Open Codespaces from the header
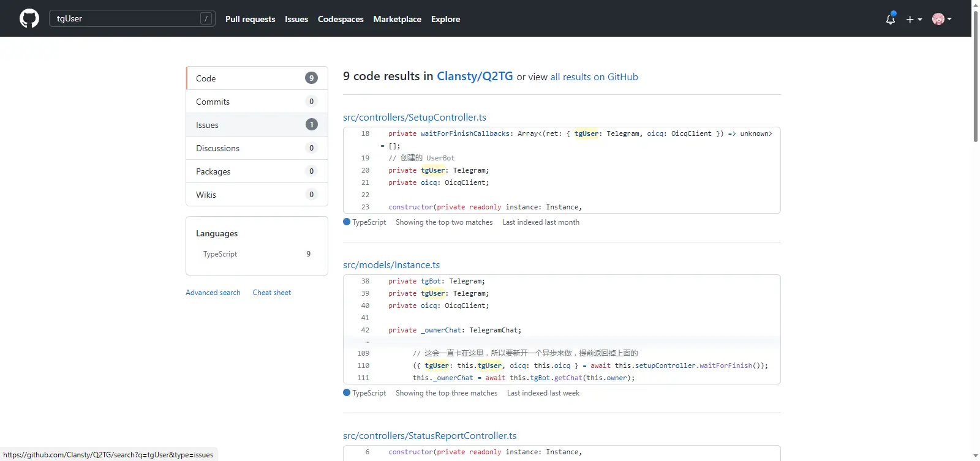The height and width of the screenshot is (461, 980). (341, 19)
